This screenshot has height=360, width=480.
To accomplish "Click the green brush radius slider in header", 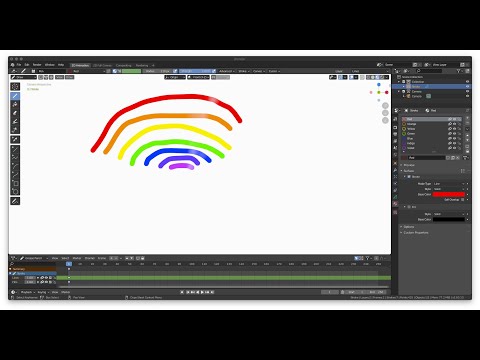I will coord(131,71).
